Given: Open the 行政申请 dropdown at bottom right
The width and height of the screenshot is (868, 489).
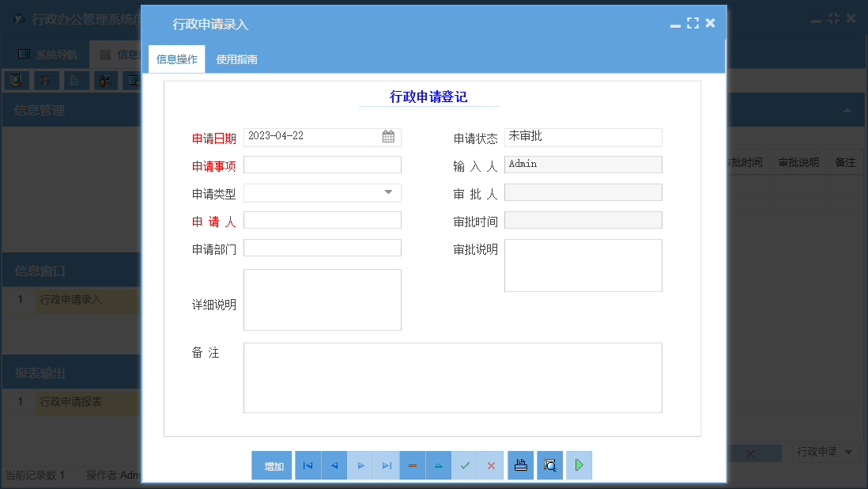Looking at the screenshot, I should 826,453.
